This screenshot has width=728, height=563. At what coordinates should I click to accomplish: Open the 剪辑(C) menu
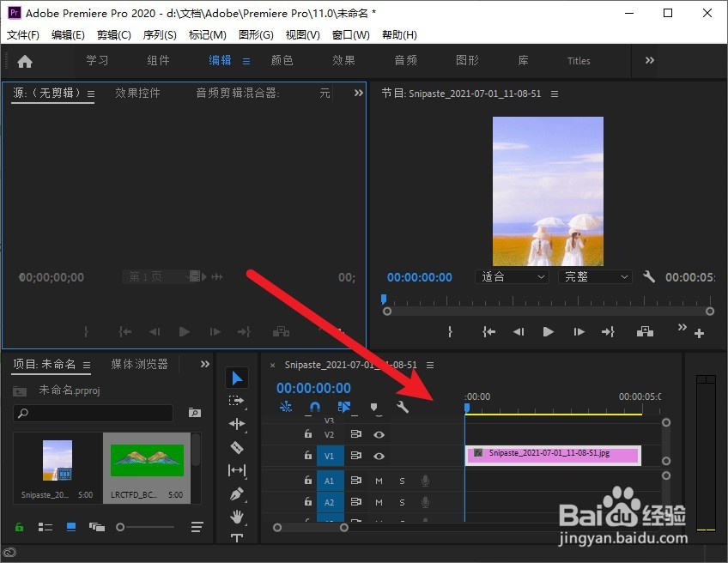113,35
